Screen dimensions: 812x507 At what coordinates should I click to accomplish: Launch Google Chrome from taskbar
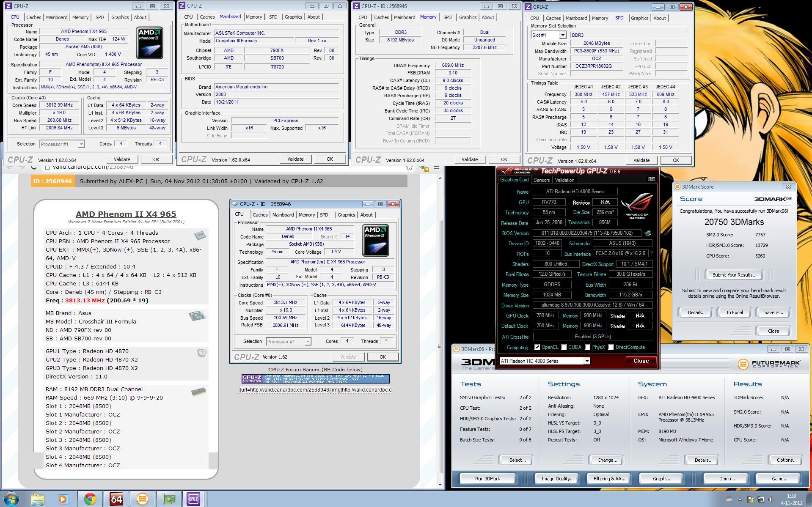90,499
